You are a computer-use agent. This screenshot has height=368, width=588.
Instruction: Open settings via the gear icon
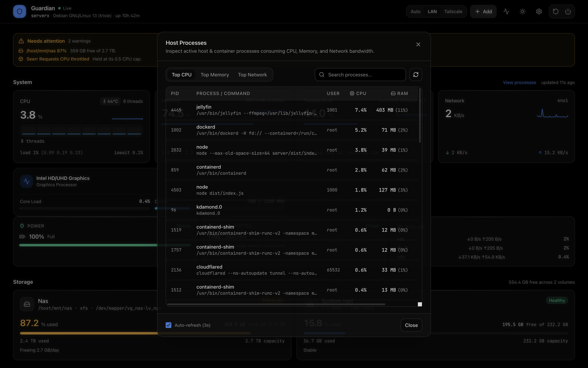pyautogui.click(x=539, y=11)
